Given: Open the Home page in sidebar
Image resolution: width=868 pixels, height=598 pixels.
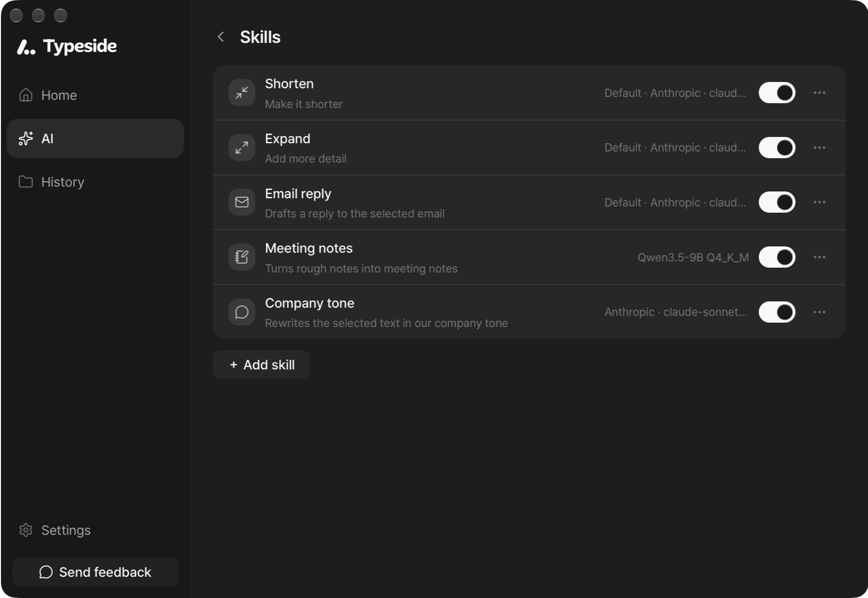Looking at the screenshot, I should point(95,95).
